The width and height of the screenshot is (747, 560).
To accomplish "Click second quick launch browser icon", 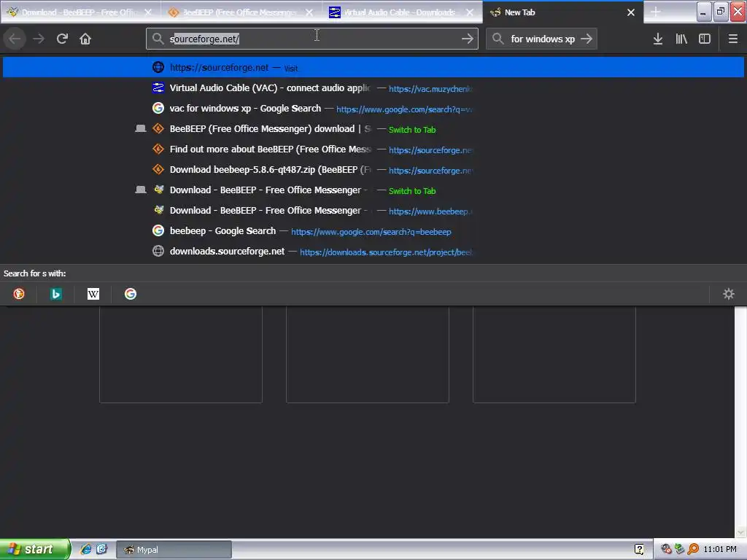I will tap(101, 549).
